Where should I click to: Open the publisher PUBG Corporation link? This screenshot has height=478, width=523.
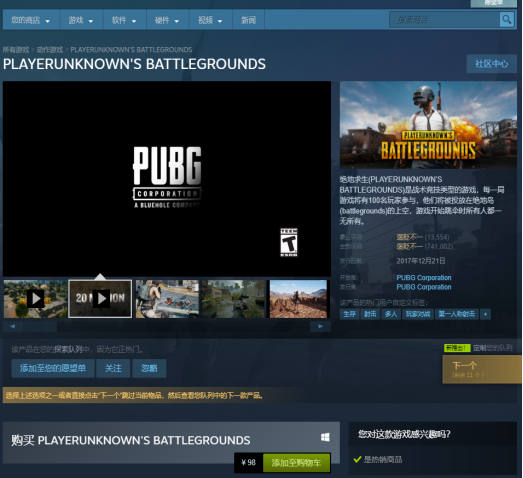tap(424, 287)
